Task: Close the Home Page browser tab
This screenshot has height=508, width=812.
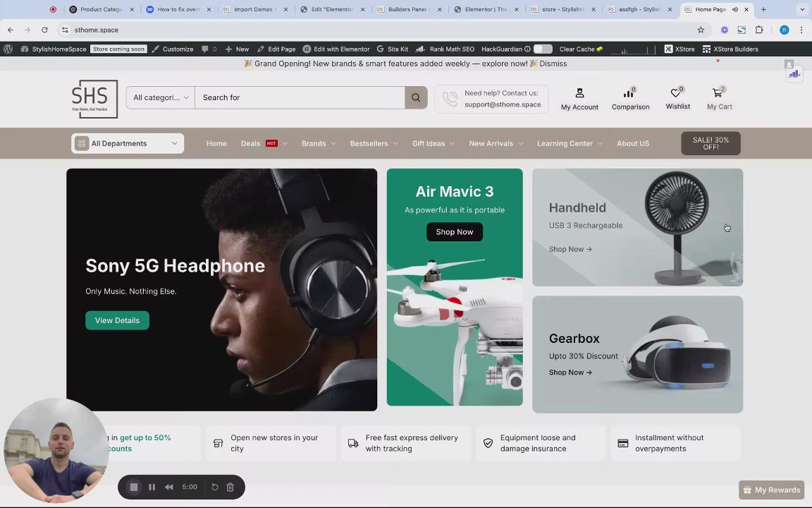Action: point(746,9)
